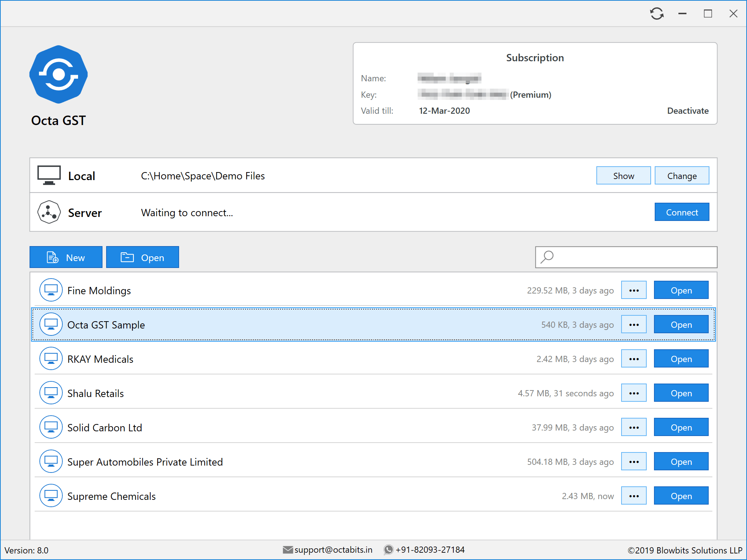Click the Fine Moldings monitor icon
747x560 pixels.
point(51,290)
